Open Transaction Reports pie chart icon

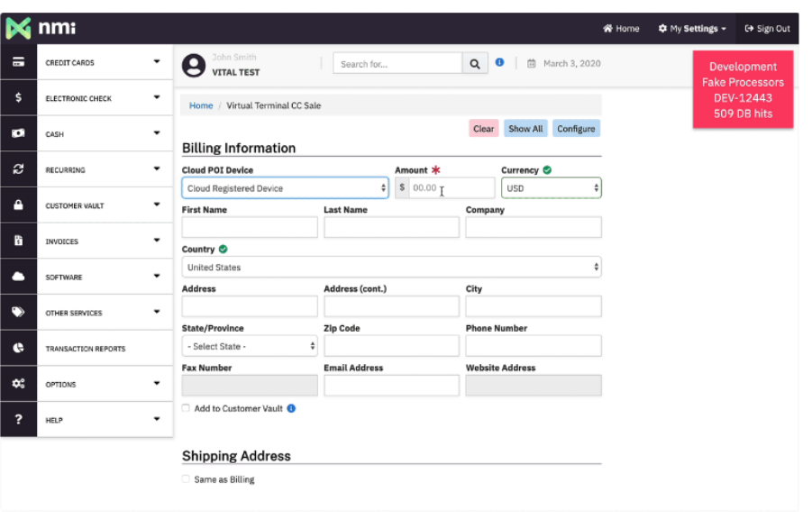[x=18, y=348]
